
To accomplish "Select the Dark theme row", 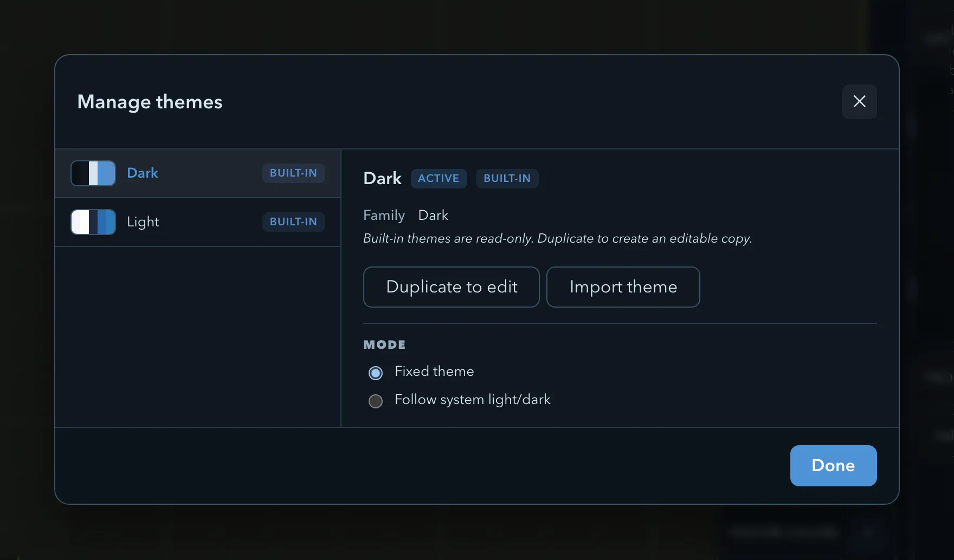I will [198, 173].
